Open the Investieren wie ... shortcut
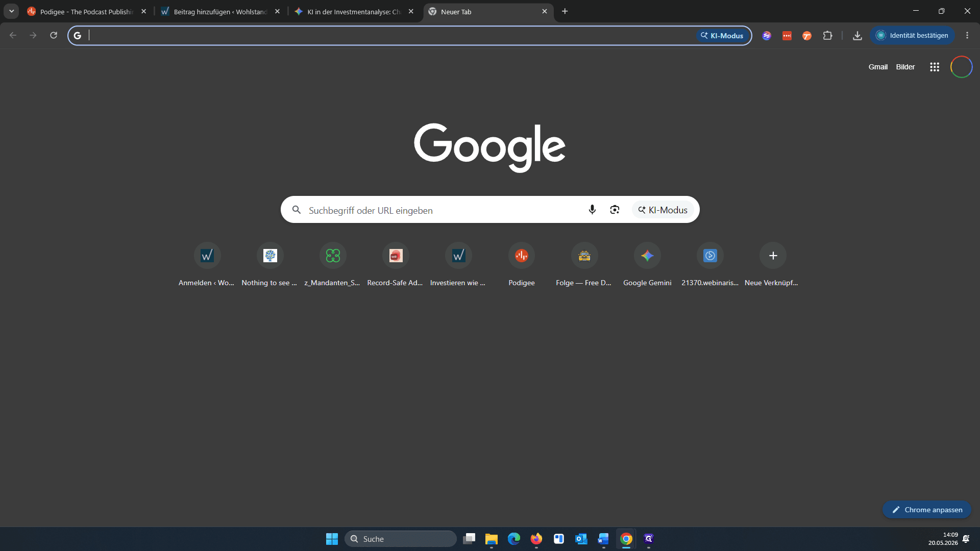980x551 pixels. tap(458, 265)
